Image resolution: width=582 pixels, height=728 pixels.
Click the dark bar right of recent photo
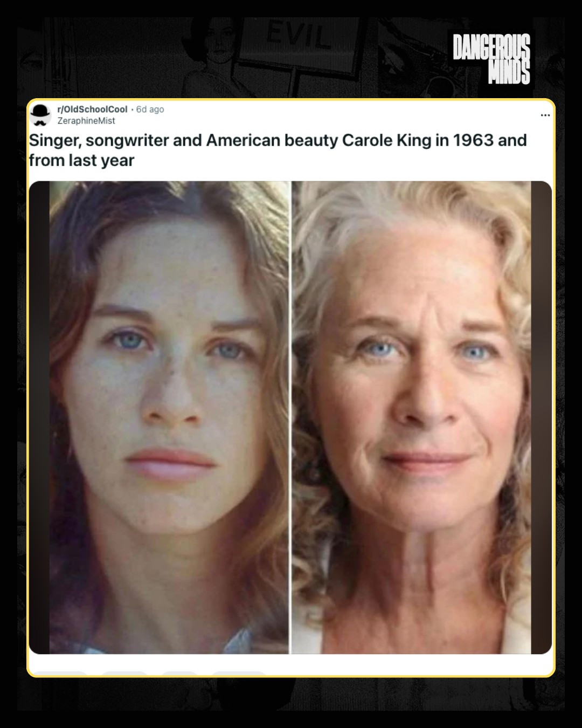click(x=542, y=417)
